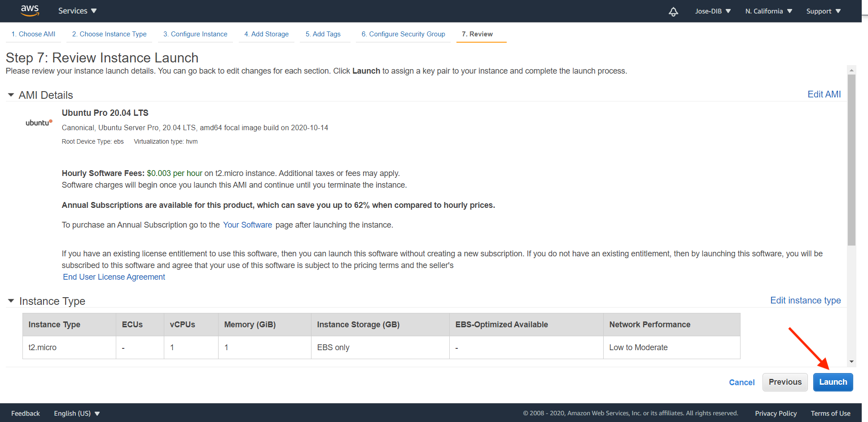The height and width of the screenshot is (422, 868).
Task: Click the AWS logo home icon
Action: coord(30,11)
